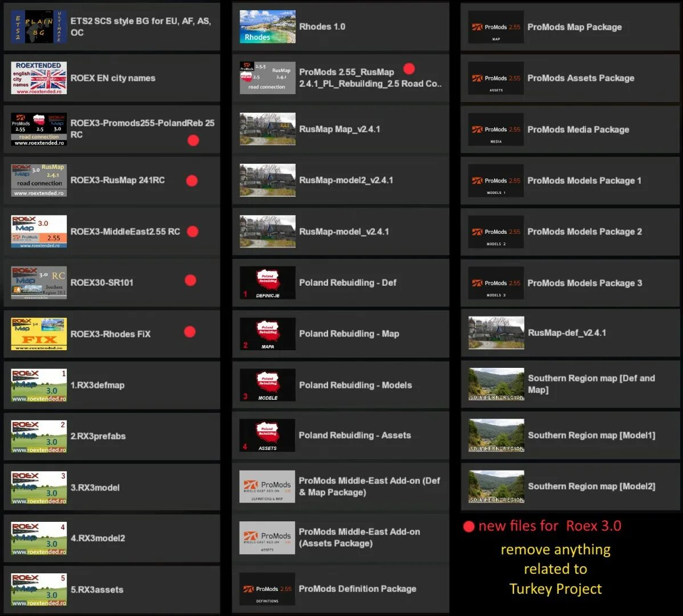Select the ProMods Definition Package icon
683x616 pixels.
pyautogui.click(x=267, y=589)
